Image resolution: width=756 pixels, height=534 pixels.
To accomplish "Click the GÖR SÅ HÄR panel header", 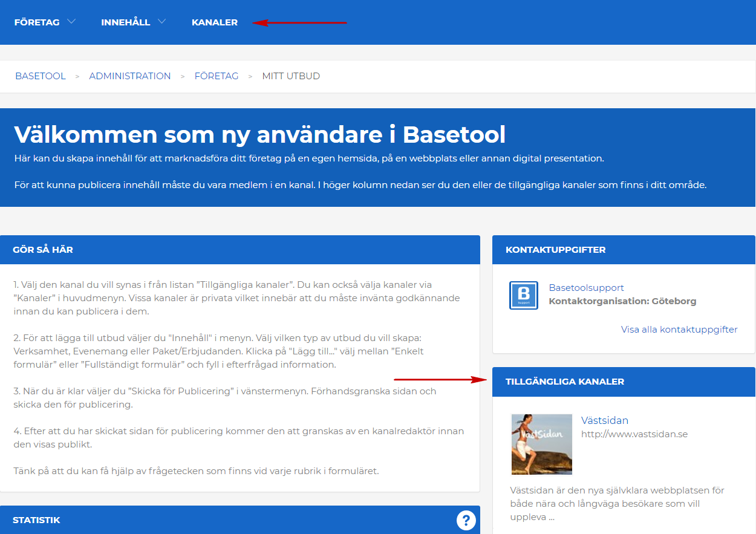I will (x=240, y=250).
